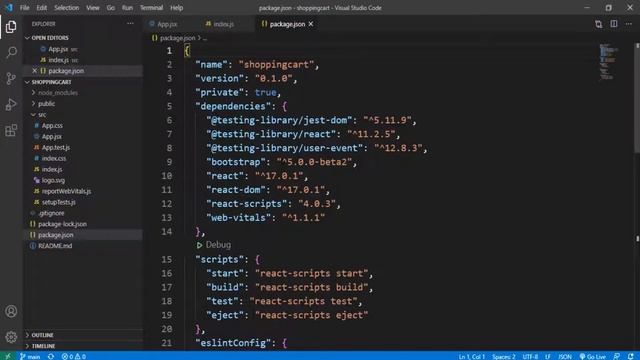This screenshot has width=640, height=360.
Task: Close the package.json tab
Action: (311, 24)
